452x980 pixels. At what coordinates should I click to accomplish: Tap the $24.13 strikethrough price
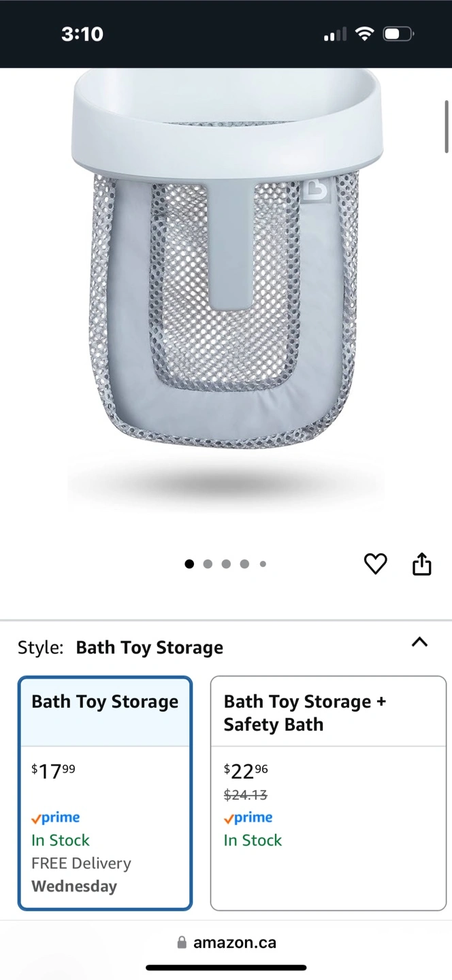[x=246, y=795]
